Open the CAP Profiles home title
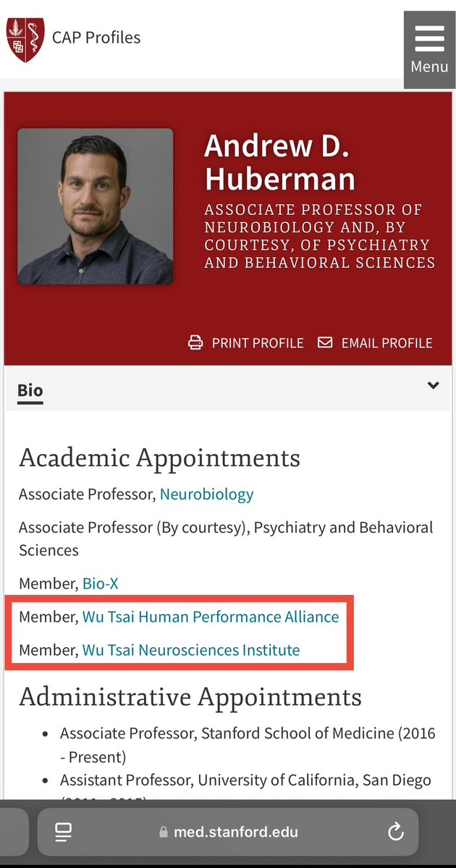 [96, 38]
